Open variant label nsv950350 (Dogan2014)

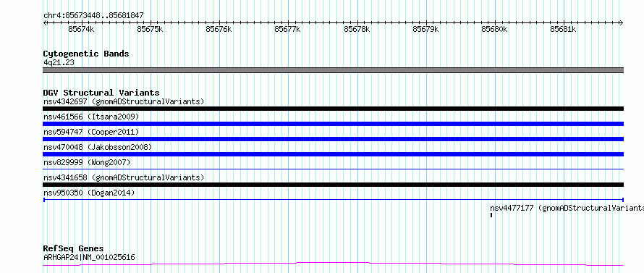pos(89,193)
